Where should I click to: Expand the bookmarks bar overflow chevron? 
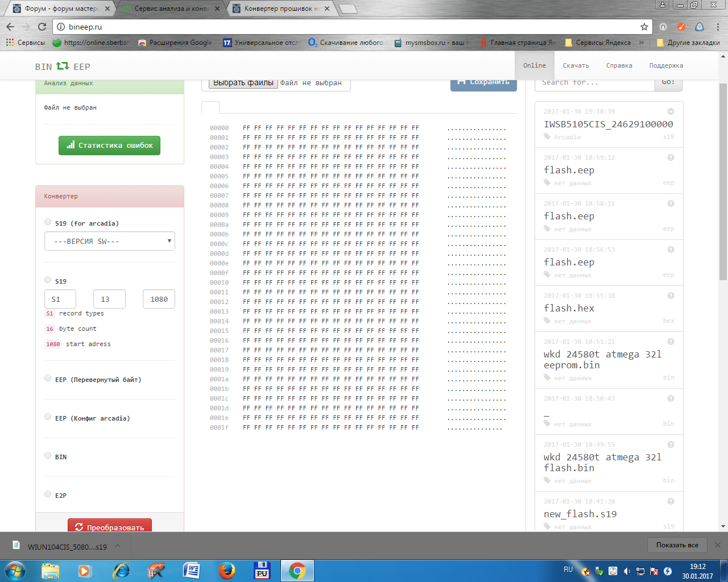click(642, 43)
